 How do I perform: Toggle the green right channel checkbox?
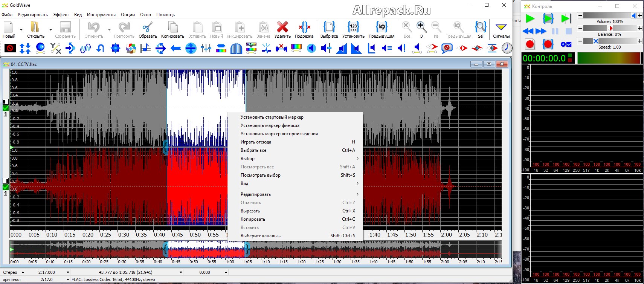pyautogui.click(x=6, y=187)
